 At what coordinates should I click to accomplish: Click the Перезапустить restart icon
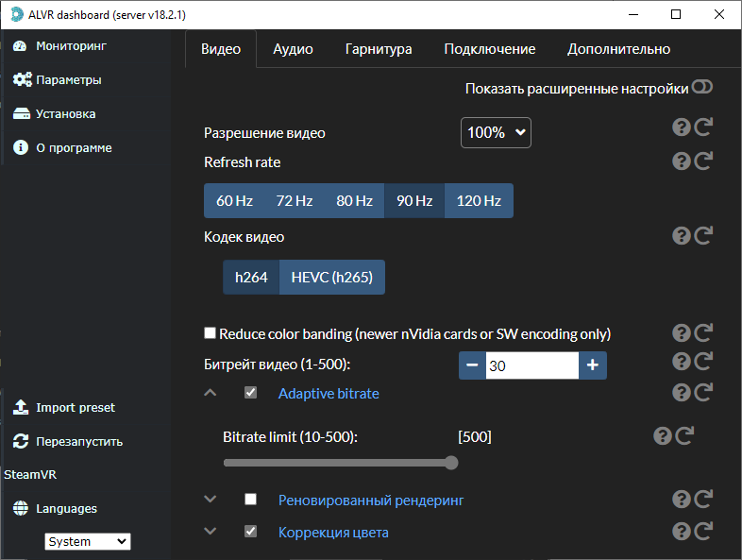tap(21, 441)
